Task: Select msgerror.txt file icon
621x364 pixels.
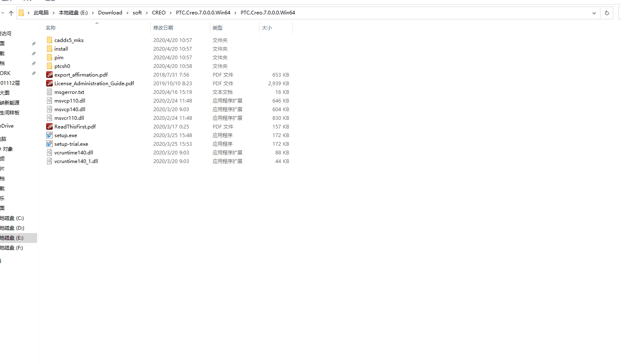Action: click(x=49, y=92)
